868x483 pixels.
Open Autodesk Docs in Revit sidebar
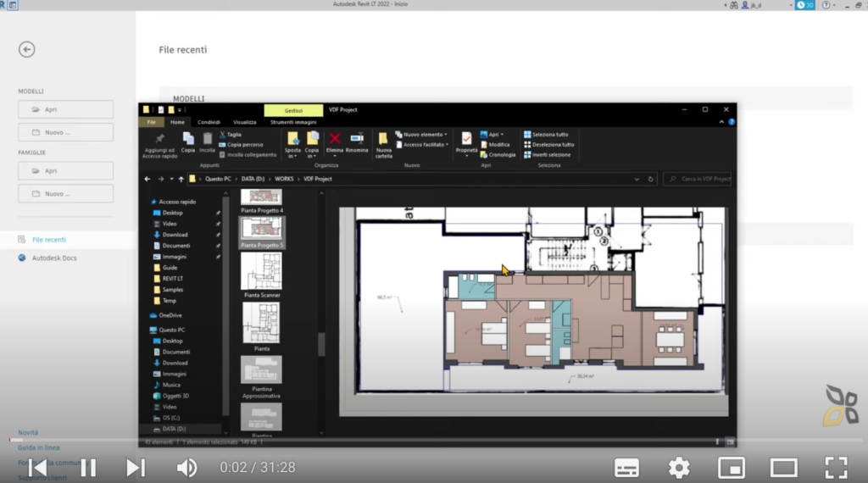click(53, 258)
